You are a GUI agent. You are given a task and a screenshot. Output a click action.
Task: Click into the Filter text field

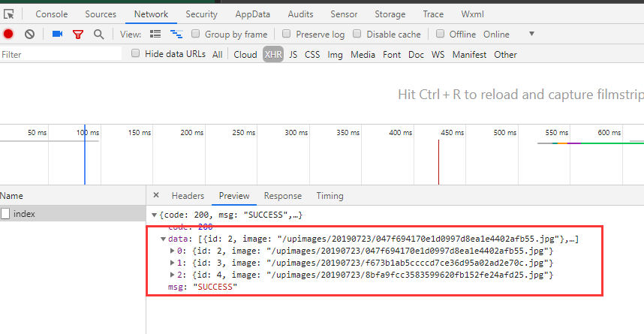click(x=62, y=55)
